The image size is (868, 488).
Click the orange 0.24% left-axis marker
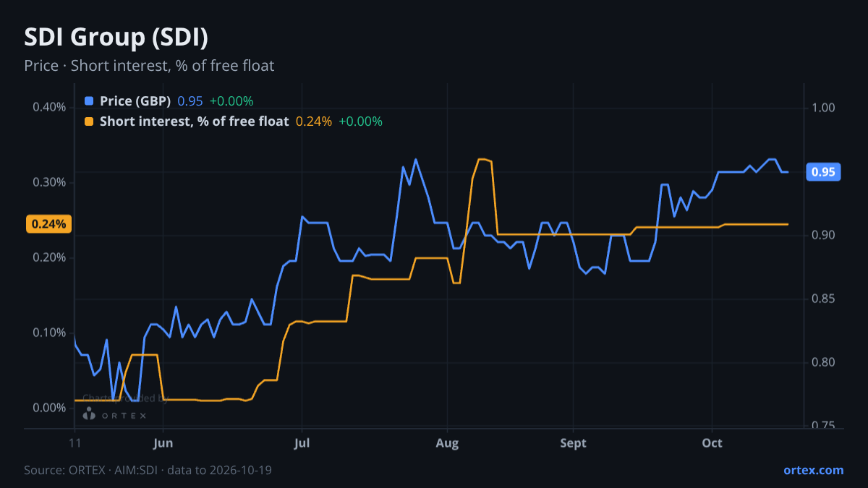click(x=49, y=224)
